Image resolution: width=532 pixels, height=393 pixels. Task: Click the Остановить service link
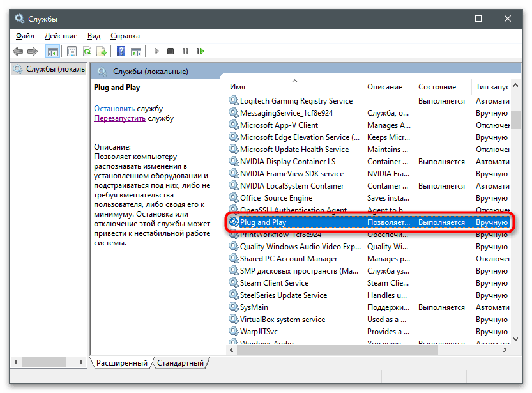click(114, 109)
